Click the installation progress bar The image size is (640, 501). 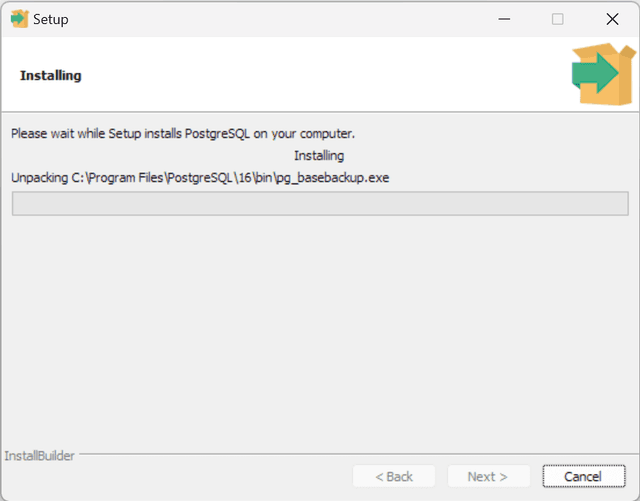320,203
